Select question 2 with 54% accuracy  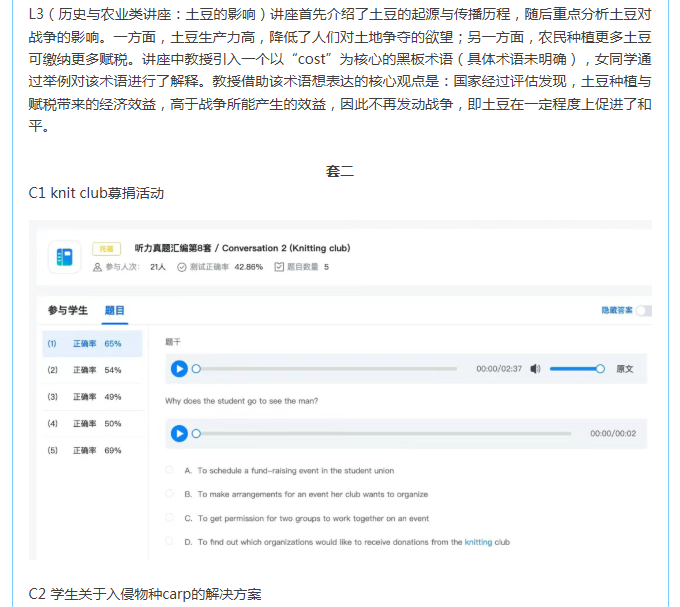point(92,370)
